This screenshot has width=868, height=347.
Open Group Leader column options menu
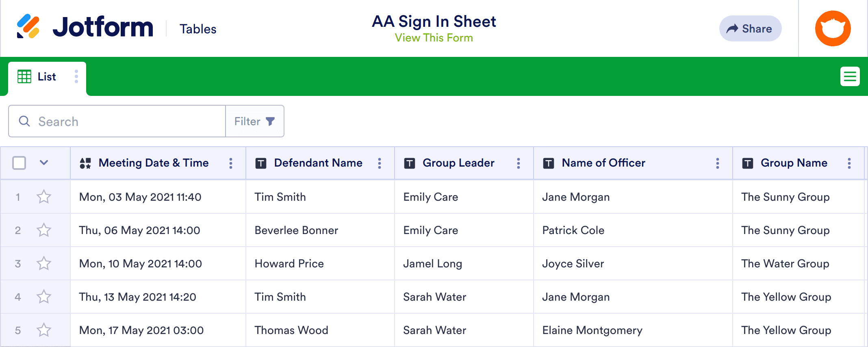tap(519, 163)
